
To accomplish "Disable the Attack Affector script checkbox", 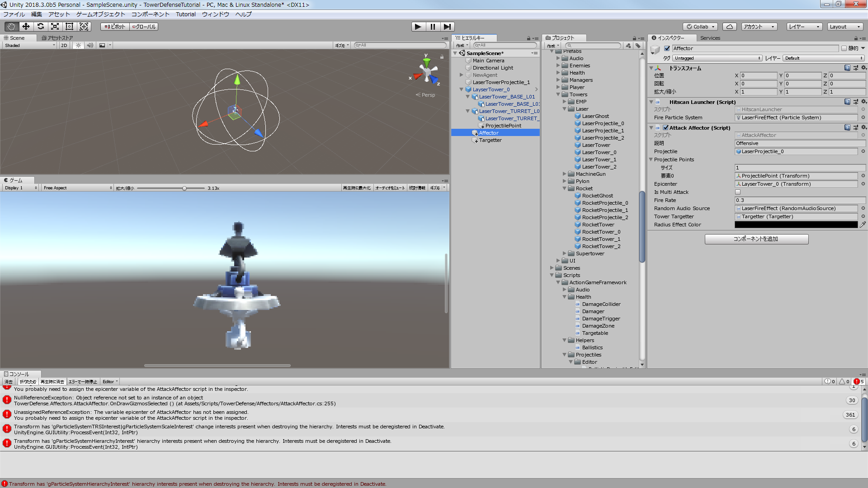I will pyautogui.click(x=665, y=128).
